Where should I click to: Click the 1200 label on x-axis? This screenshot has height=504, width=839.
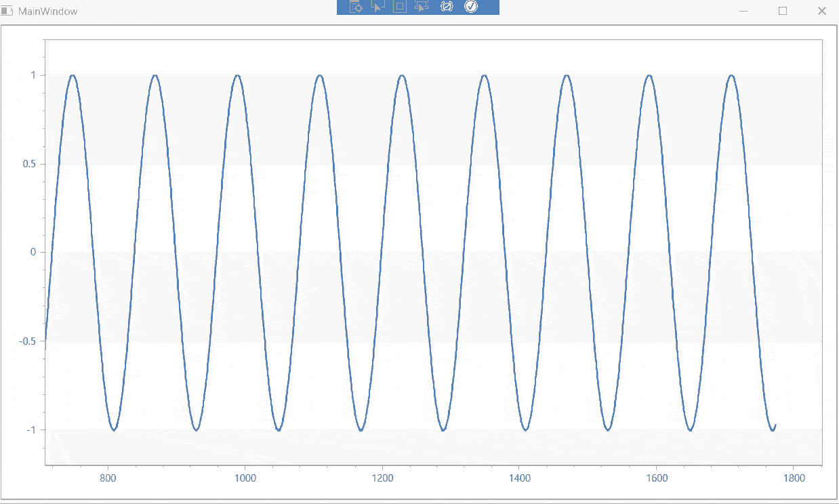pyautogui.click(x=382, y=478)
